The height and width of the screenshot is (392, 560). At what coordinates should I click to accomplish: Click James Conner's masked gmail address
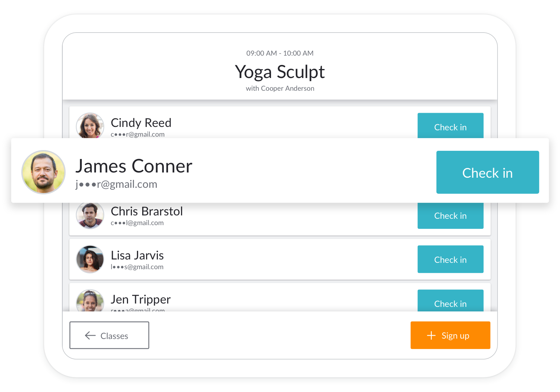coord(116,184)
